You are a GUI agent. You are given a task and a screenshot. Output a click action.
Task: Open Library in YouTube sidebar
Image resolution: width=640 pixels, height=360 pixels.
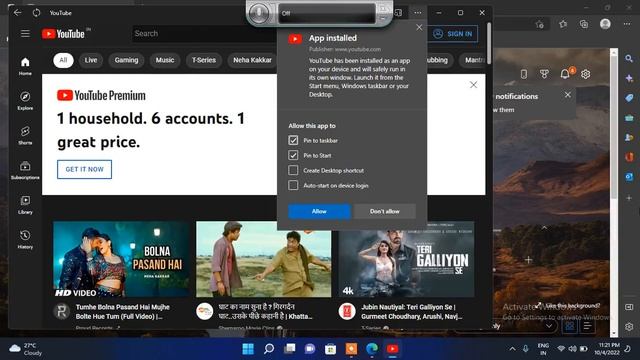(x=25, y=205)
